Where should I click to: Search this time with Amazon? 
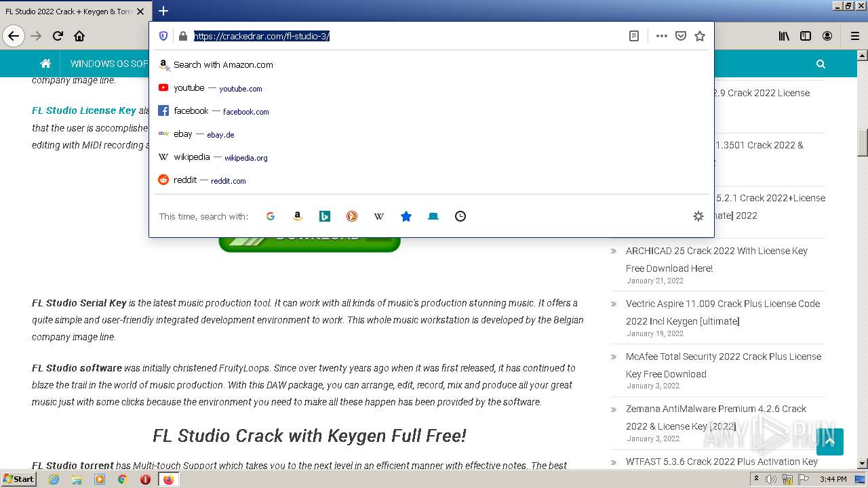point(298,216)
